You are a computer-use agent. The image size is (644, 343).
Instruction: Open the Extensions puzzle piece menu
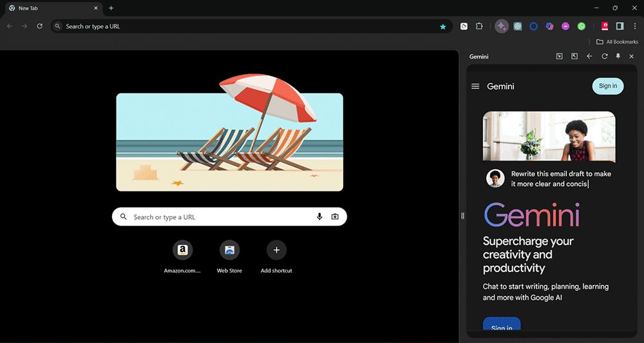(479, 26)
